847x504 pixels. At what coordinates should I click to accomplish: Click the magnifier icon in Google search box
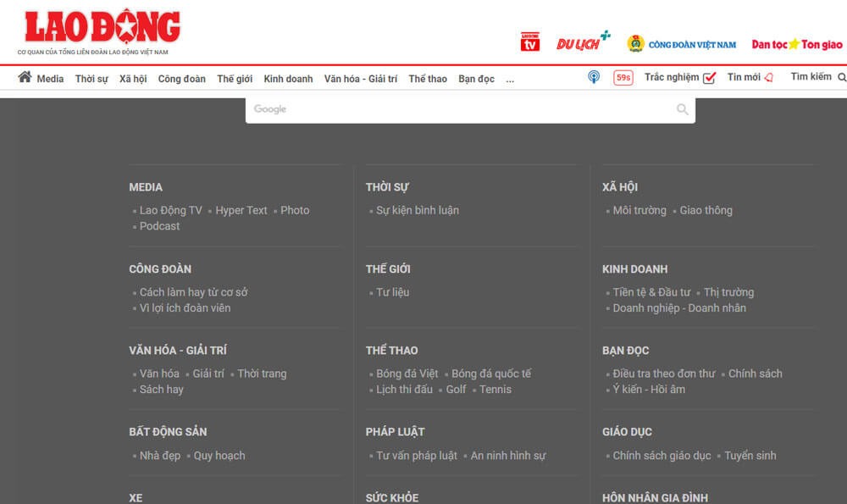[x=682, y=109]
